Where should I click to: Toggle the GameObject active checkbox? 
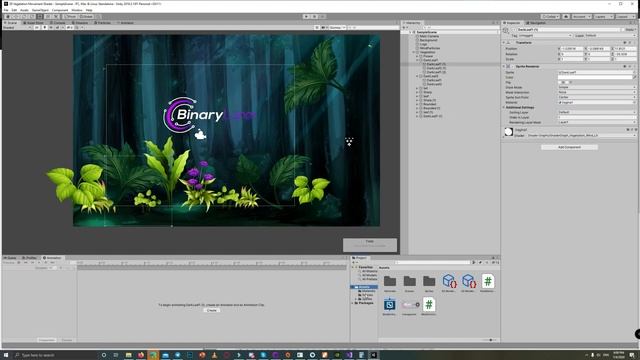point(514,30)
